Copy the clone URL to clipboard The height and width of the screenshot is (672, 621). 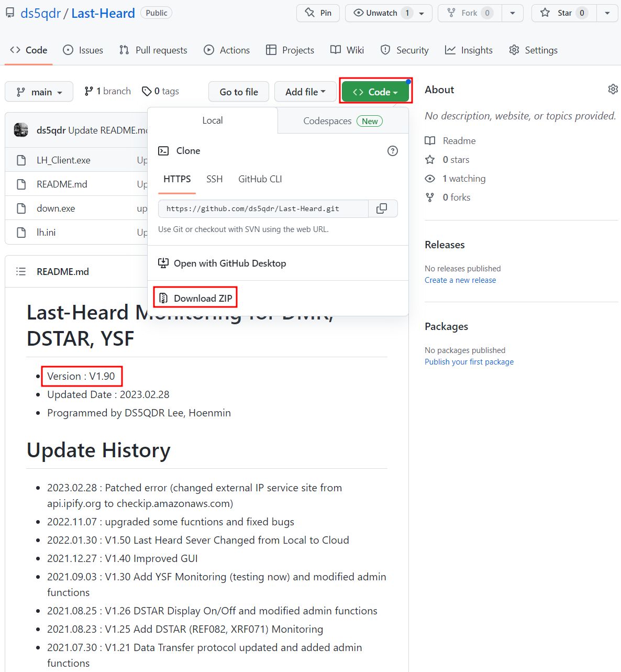pyautogui.click(x=383, y=208)
